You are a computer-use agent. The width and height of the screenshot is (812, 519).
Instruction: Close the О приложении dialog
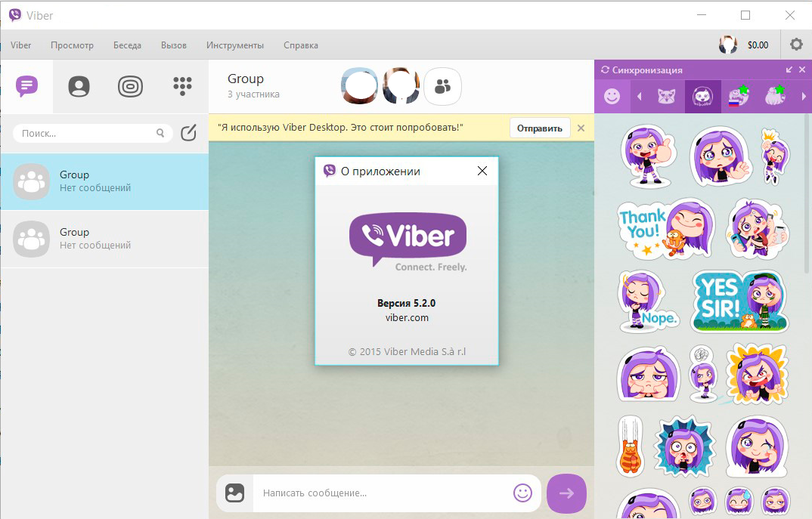pyautogui.click(x=482, y=171)
